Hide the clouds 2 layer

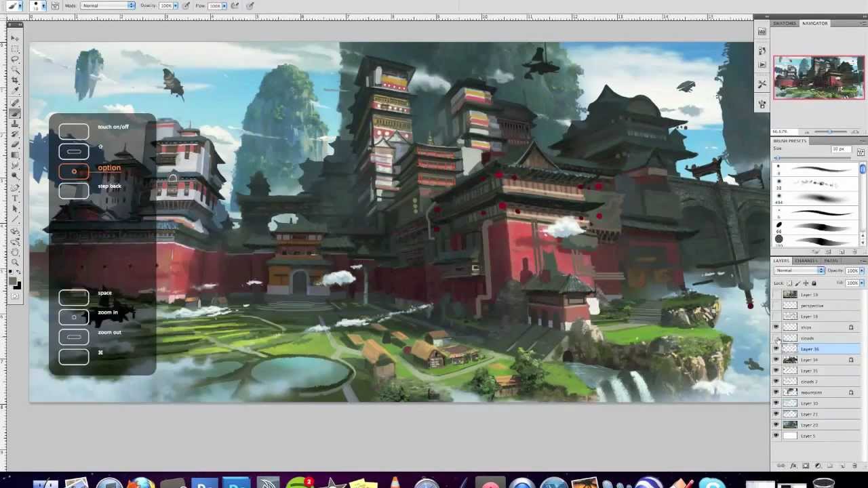[x=776, y=382]
